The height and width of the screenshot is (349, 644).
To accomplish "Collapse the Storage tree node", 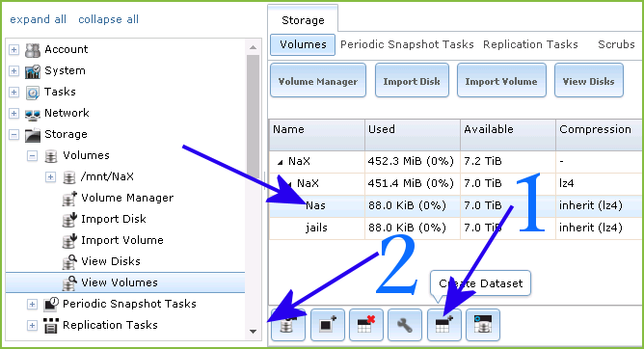I will (13, 134).
